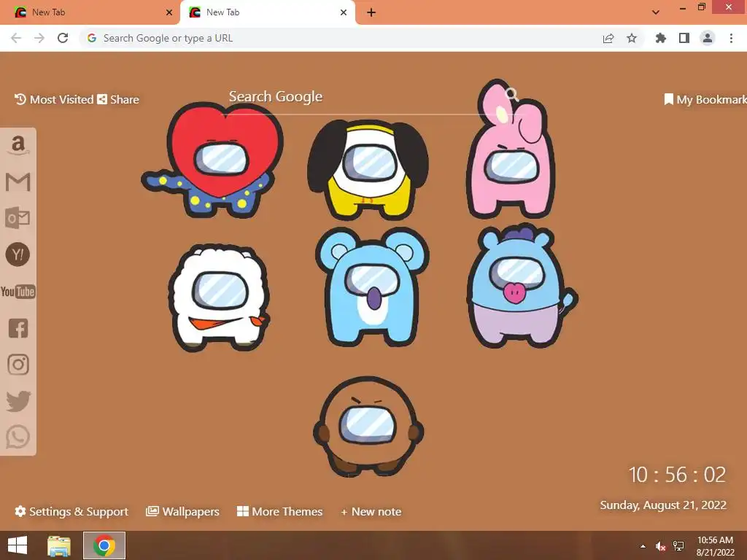747x560 pixels.
Task: Open the Twitter shortcut in sidebar
Action: click(x=18, y=401)
